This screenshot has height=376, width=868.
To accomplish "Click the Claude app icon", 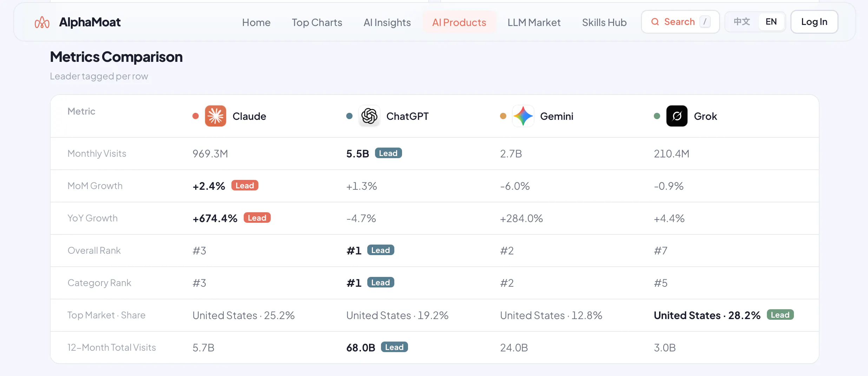I will pyautogui.click(x=216, y=116).
